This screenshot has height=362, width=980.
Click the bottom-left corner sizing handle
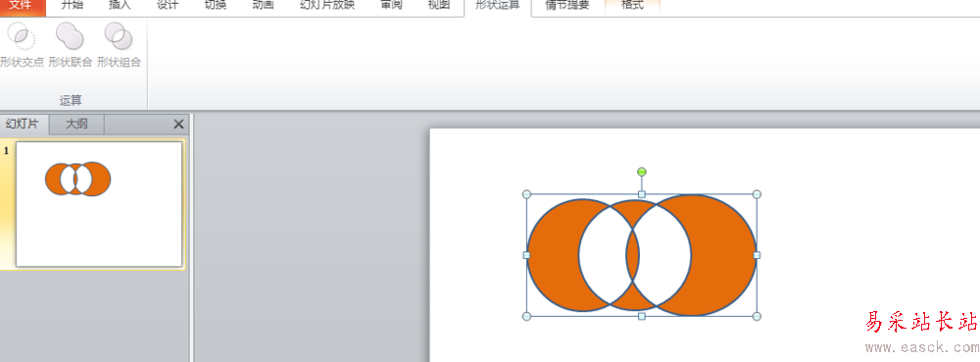click(x=526, y=316)
